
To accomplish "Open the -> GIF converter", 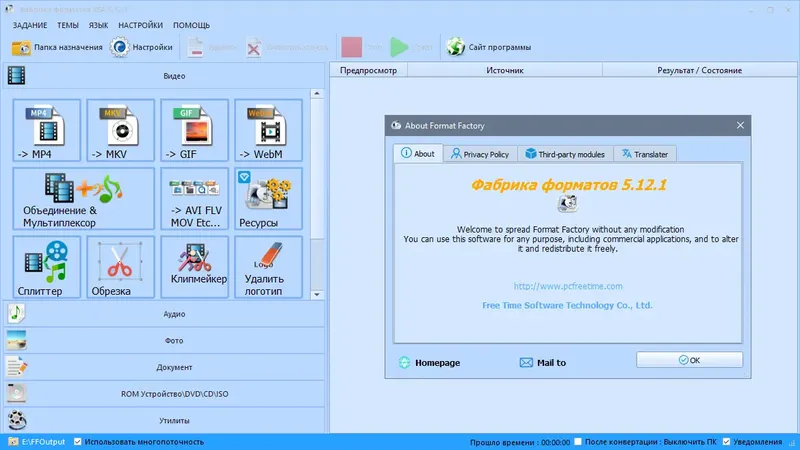I will (x=194, y=130).
